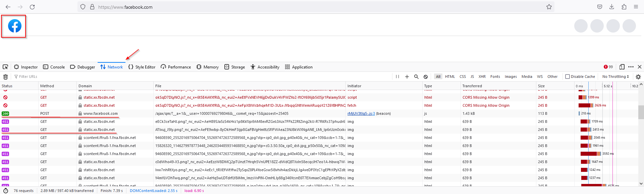Open the Accessibility tab

(265, 67)
